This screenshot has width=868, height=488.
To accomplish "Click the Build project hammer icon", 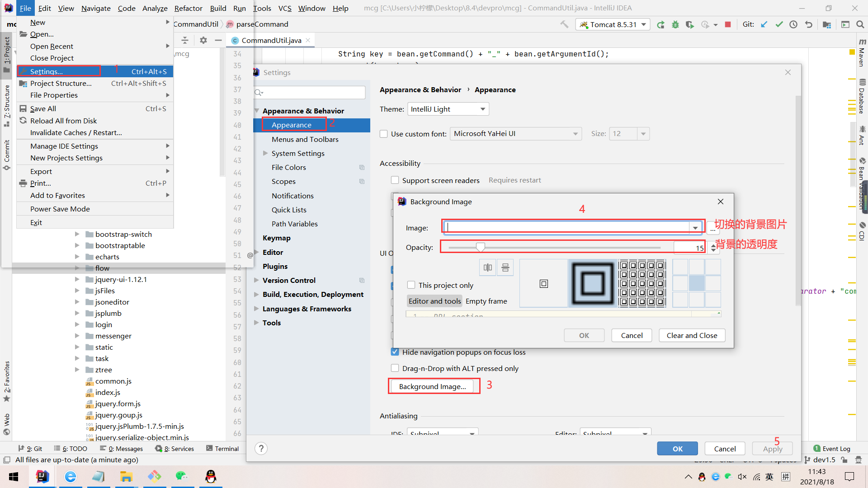I will click(564, 24).
